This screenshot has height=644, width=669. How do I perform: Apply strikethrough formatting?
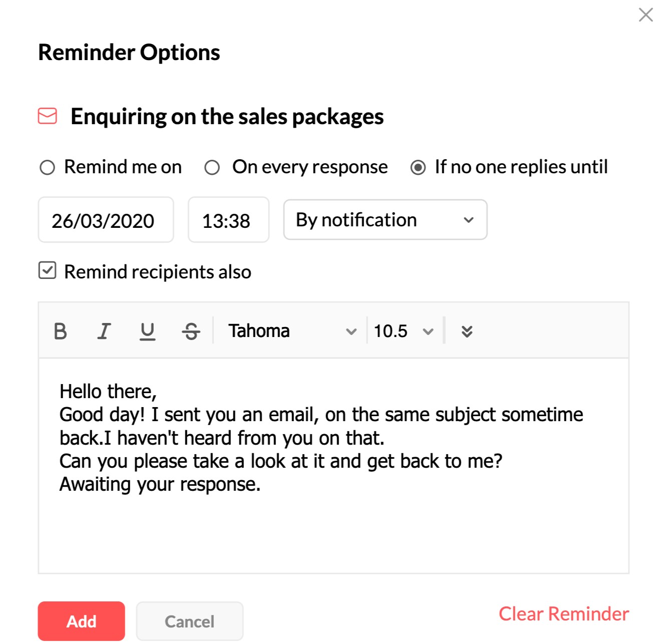[191, 331]
